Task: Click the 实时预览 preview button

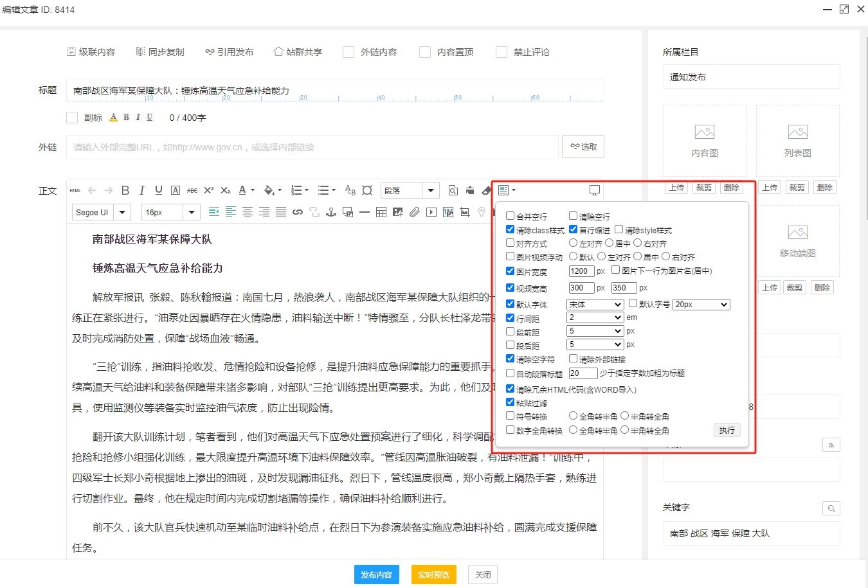Action: (434, 575)
